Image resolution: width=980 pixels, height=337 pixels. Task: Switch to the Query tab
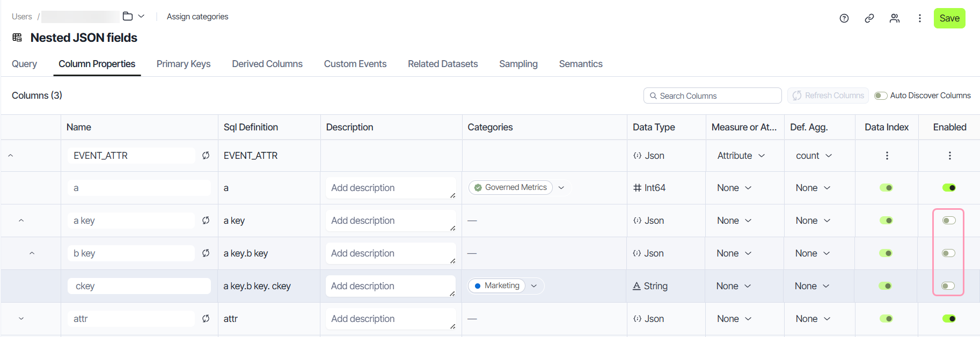[24, 64]
